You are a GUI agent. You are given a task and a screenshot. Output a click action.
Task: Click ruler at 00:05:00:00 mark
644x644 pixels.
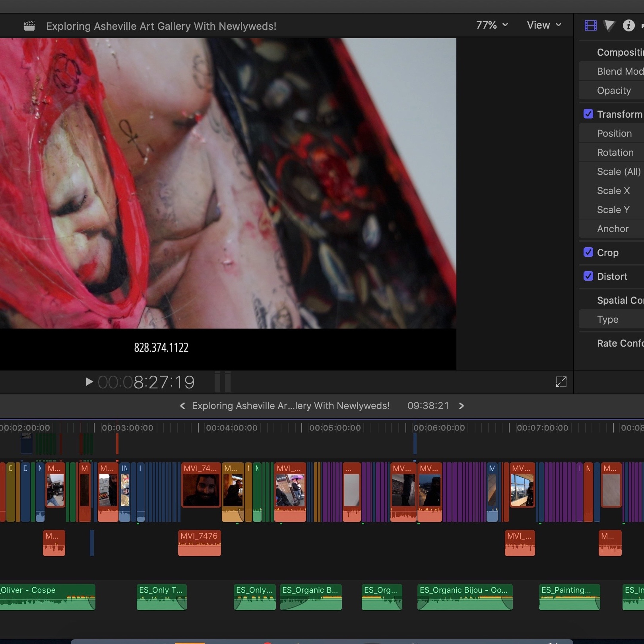[x=335, y=428]
